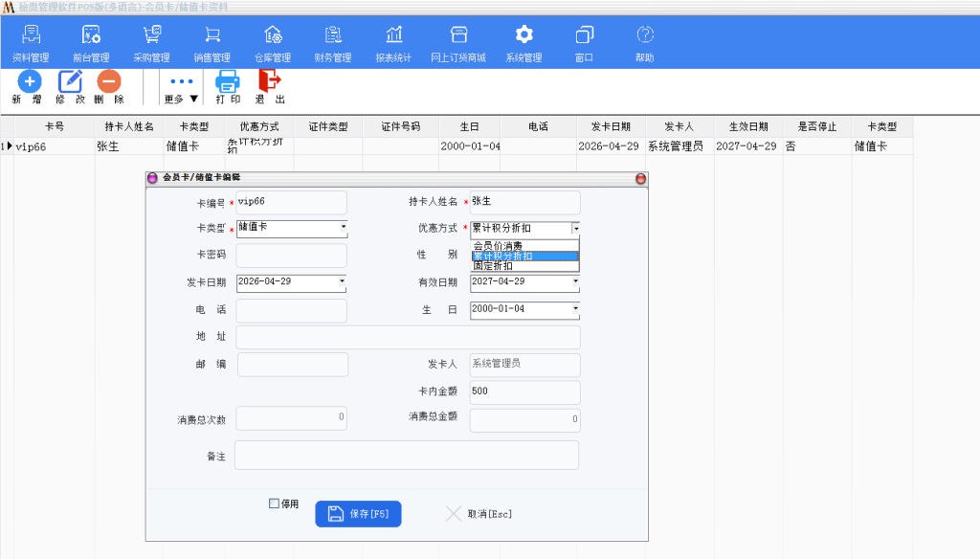Open the 前台管理 module icon
The height and width of the screenshot is (559, 980).
coord(91,35)
